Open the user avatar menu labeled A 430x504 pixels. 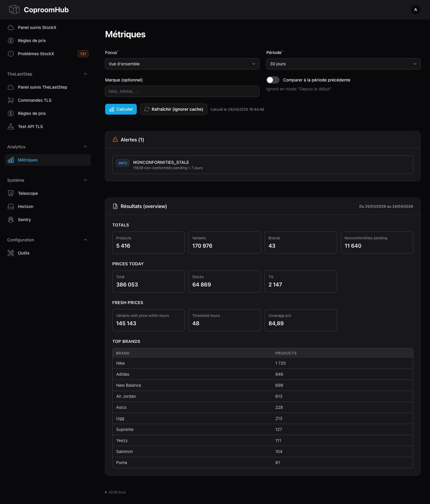(415, 10)
